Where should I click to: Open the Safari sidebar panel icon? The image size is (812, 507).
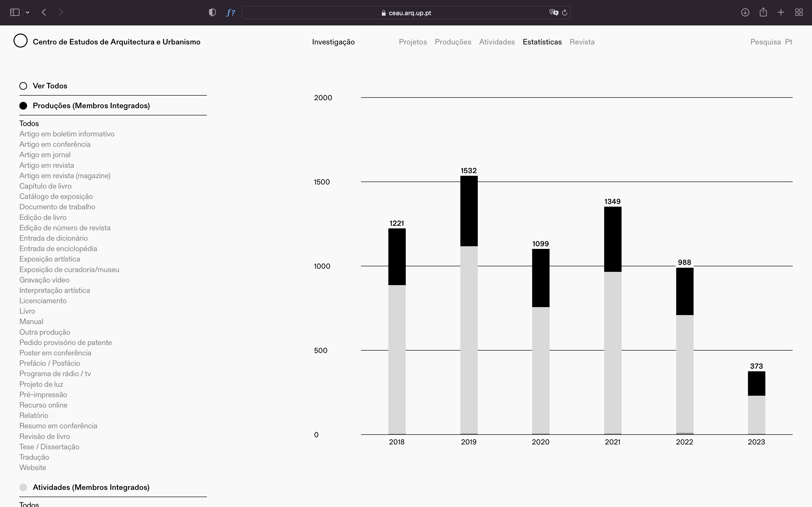point(14,12)
